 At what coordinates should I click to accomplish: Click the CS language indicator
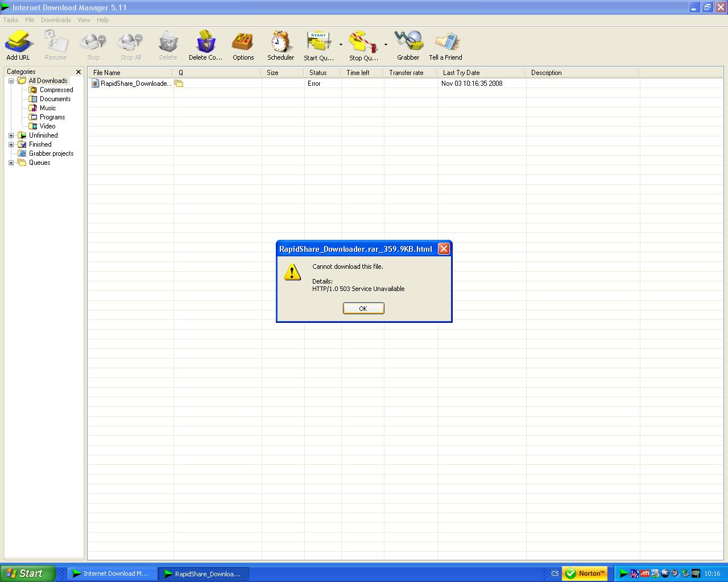tap(555, 573)
